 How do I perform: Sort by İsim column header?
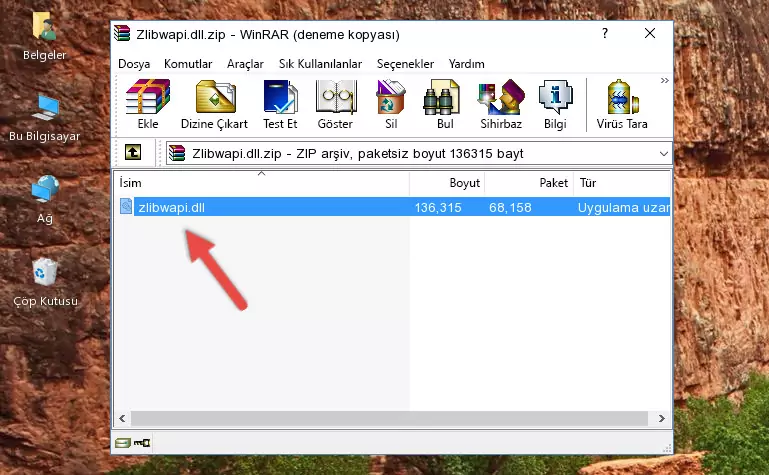pos(262,183)
